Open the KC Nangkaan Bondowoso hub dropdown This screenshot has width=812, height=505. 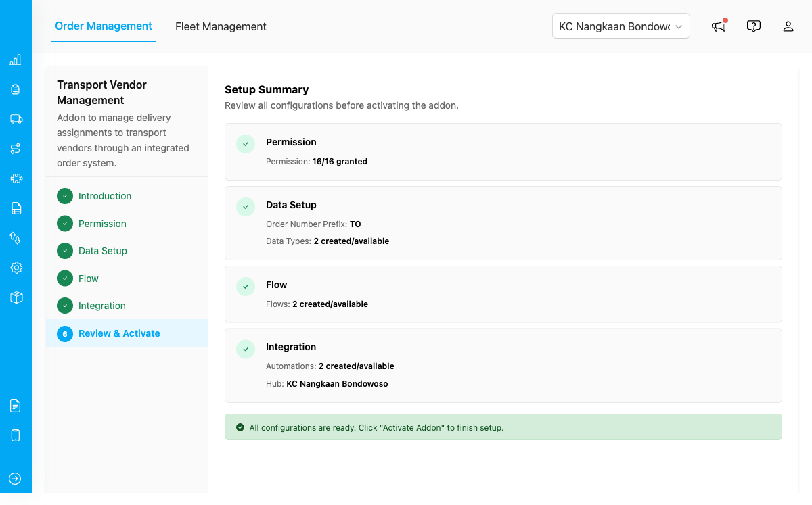pyautogui.click(x=621, y=26)
